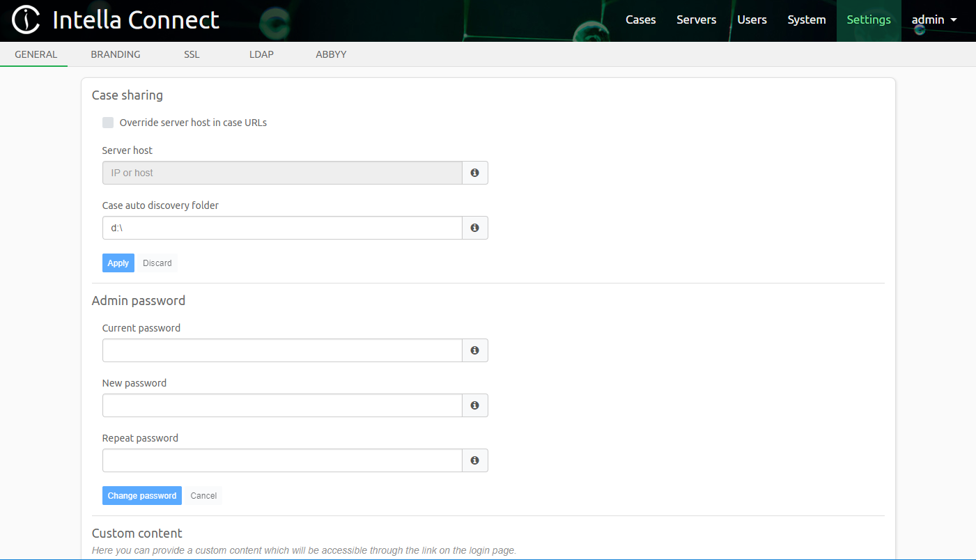
Task: Switch to the LDAP tab
Action: pyautogui.click(x=261, y=54)
